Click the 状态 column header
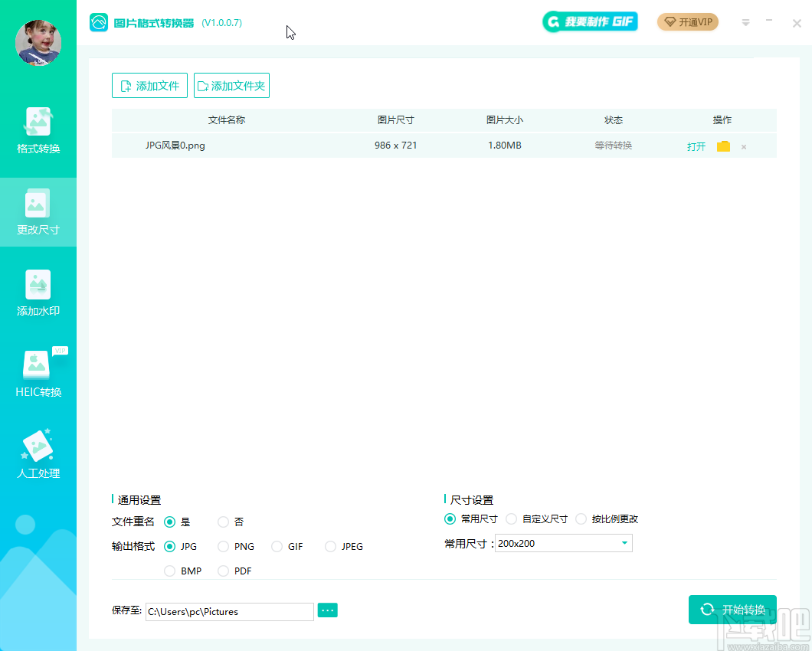 pos(613,120)
